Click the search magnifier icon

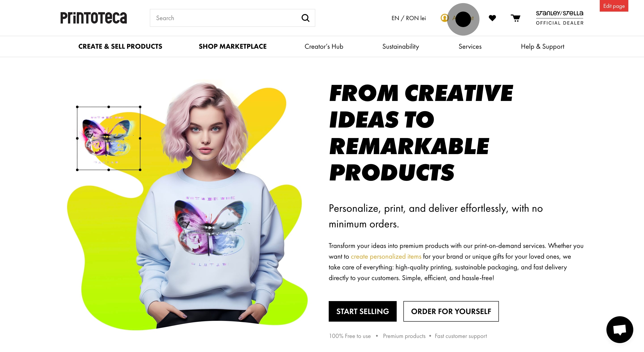305,18
